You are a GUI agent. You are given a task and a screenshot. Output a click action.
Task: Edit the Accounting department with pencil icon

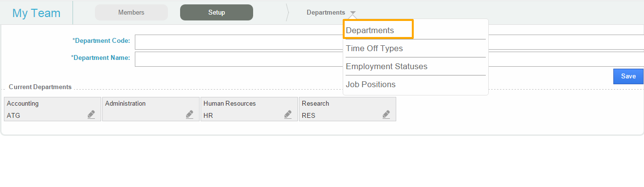pyautogui.click(x=91, y=114)
